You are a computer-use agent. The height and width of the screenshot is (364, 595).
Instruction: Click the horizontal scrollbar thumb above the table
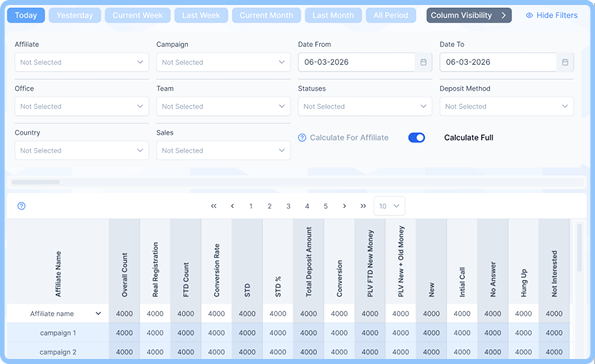[x=36, y=182]
